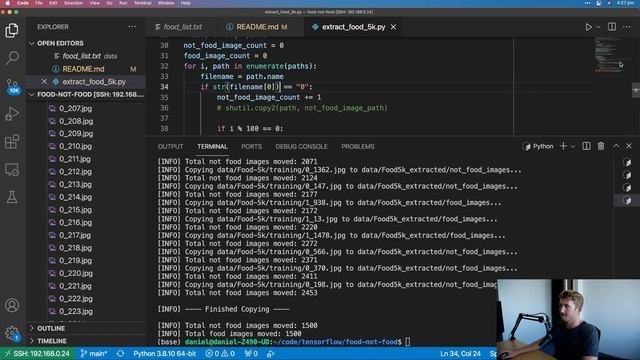Screen dimensions: 640x360
Task: Click the main branch indicator in status bar
Action: (x=93, y=353)
